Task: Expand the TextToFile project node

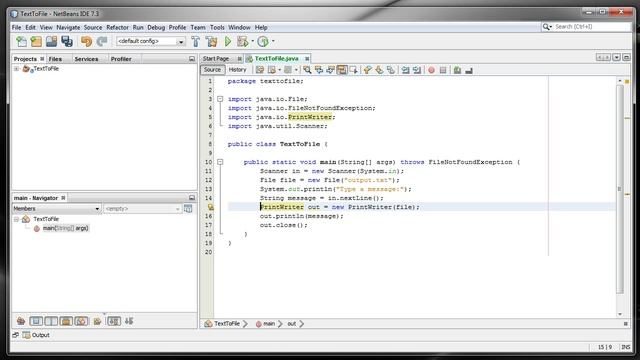Action: [16, 69]
